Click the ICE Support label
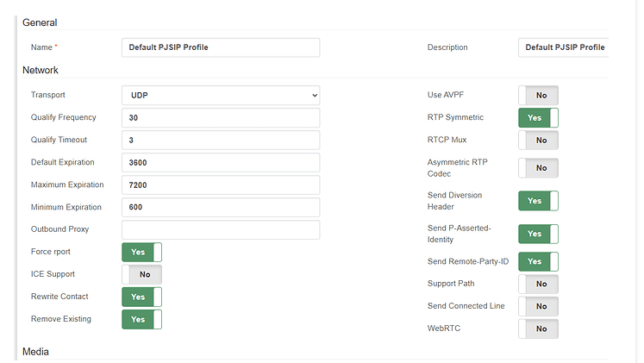 pos(53,274)
